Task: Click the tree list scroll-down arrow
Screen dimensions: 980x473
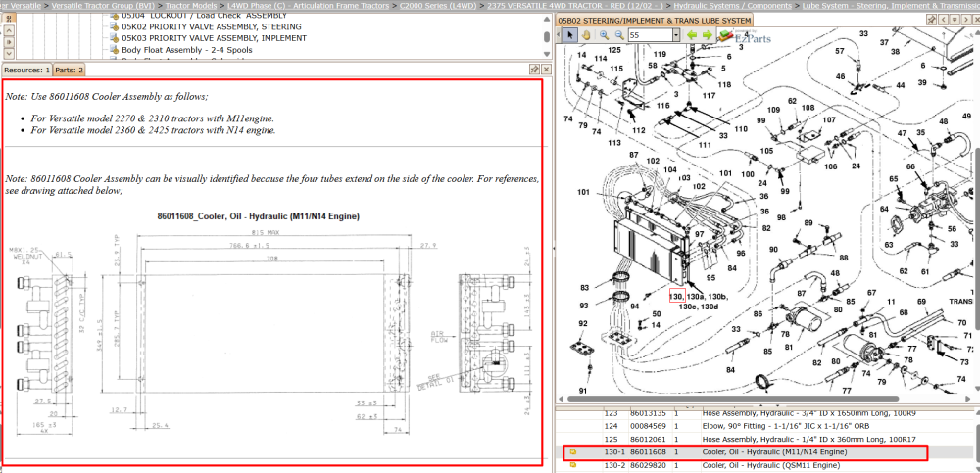Action: [547, 54]
